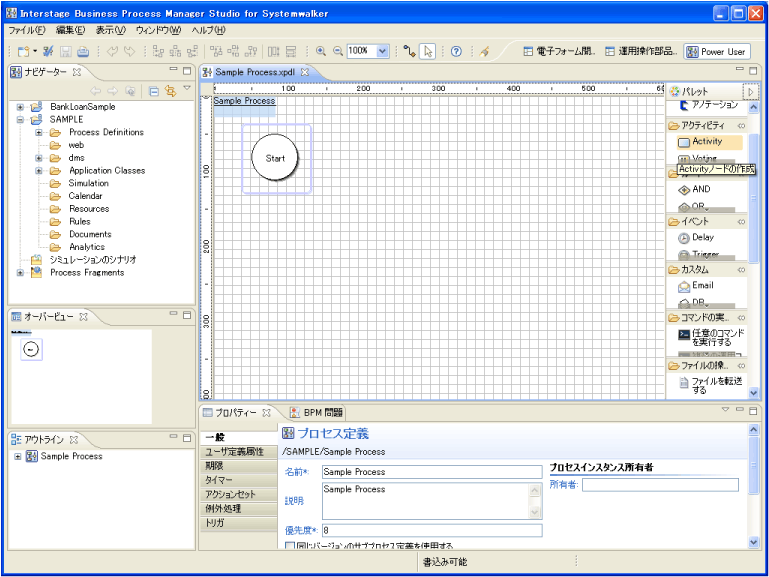Switch to the BPM 問題 tab
The height and width of the screenshot is (577, 769).
[317, 413]
